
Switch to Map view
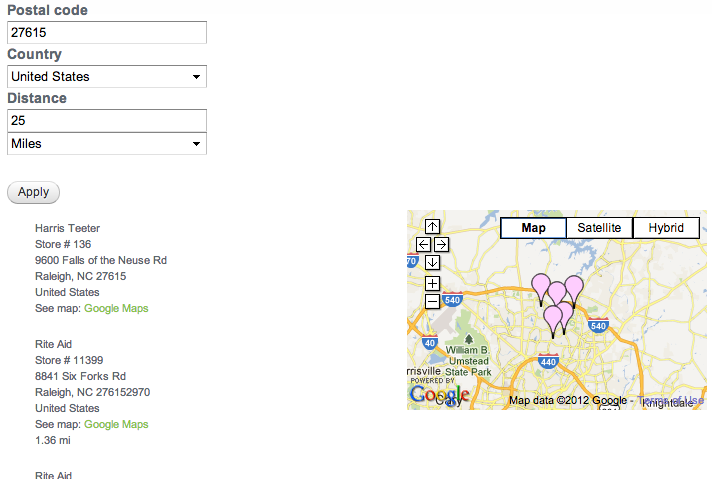click(533, 228)
